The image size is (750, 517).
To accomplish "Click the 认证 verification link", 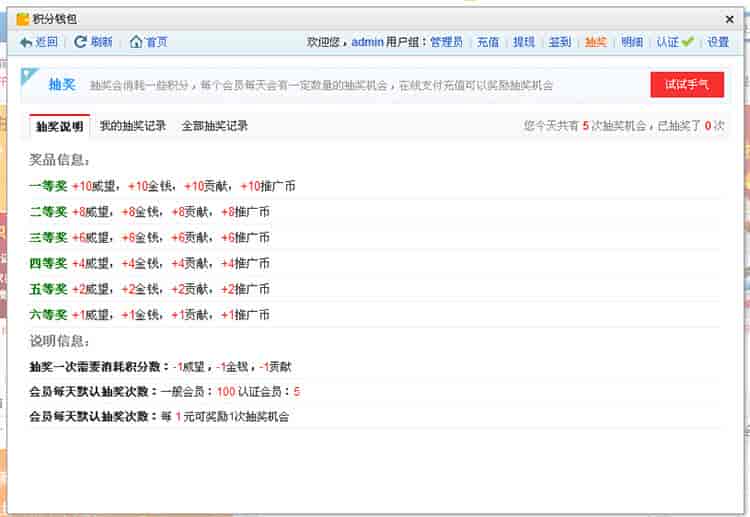I will coord(667,42).
